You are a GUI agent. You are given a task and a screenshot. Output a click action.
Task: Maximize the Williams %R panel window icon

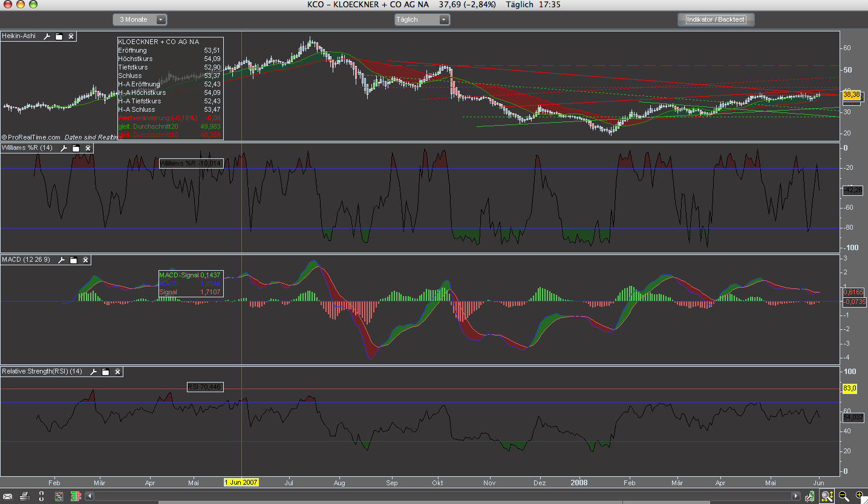coord(76,148)
